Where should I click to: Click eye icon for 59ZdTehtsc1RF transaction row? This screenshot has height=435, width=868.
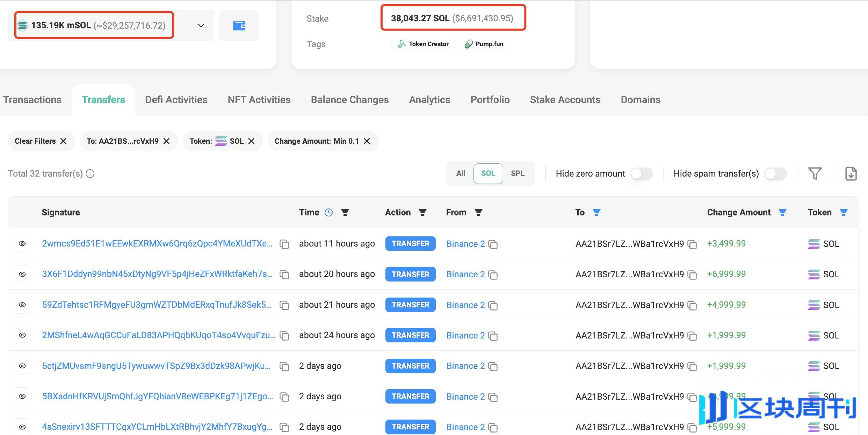(22, 305)
